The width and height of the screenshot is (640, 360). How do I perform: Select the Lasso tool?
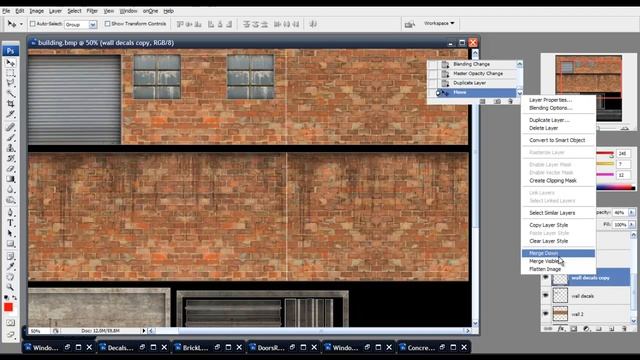(11, 83)
